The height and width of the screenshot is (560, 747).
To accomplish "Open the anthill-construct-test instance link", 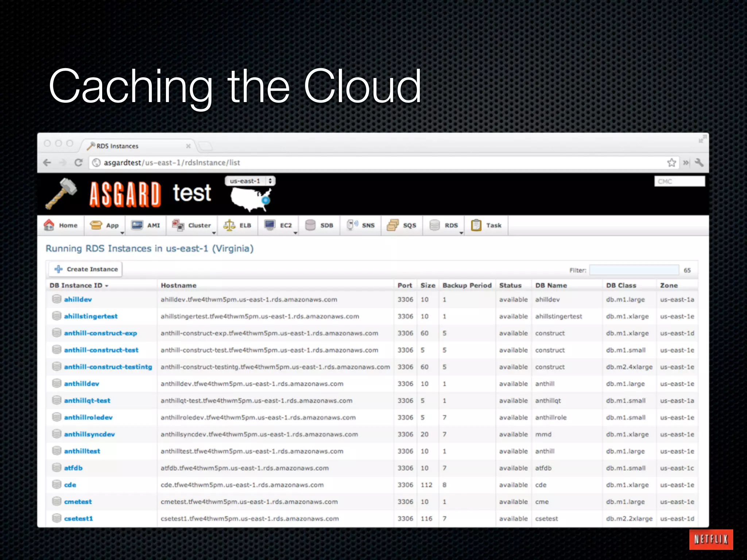I will pos(101,350).
